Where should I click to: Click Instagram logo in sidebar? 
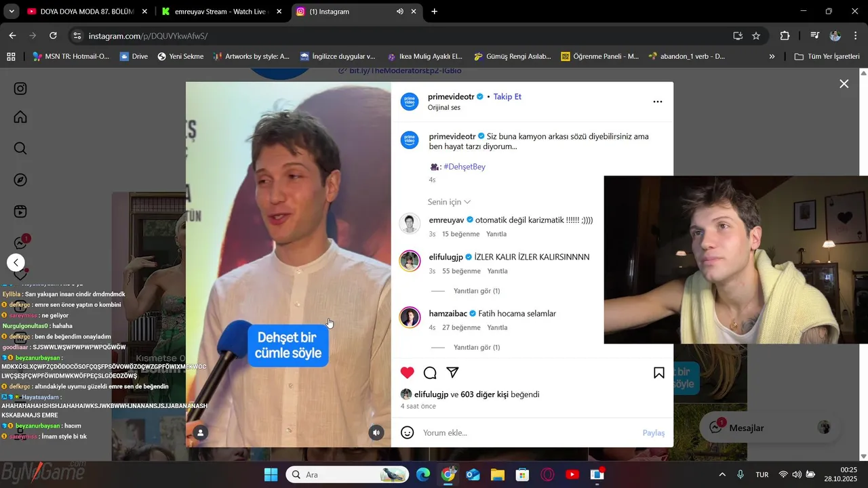(20, 89)
